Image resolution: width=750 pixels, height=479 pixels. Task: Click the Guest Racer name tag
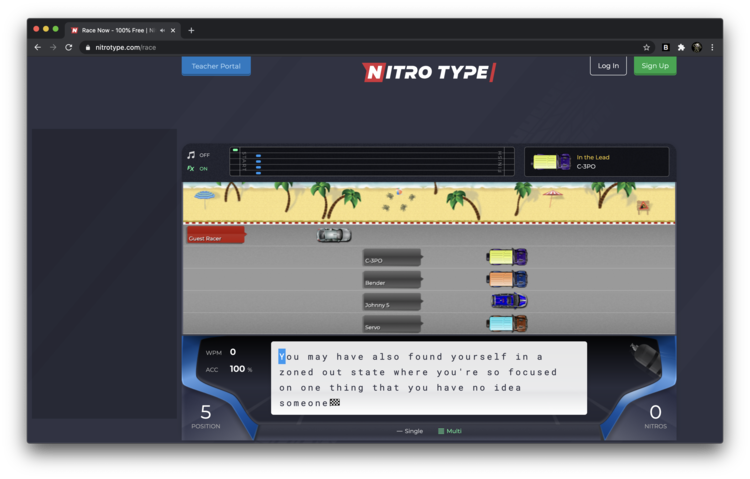click(216, 235)
